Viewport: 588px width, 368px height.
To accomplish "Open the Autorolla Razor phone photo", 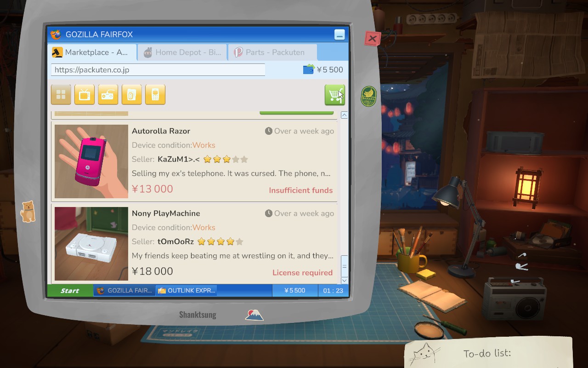I will point(91,161).
